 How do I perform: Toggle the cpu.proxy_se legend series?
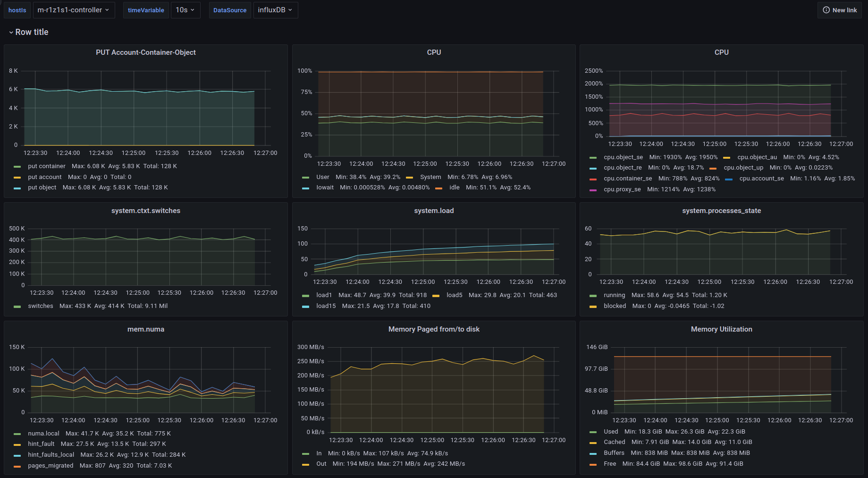(622, 189)
